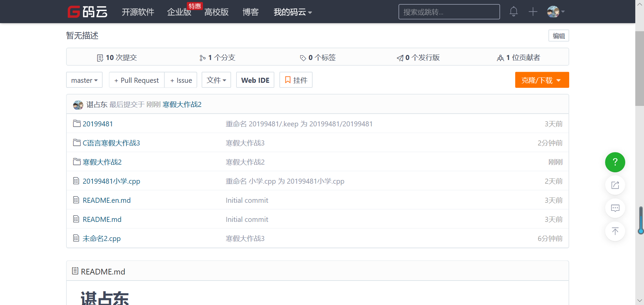Open the 我的码云 dropdown menu
Viewport: 644px width, 305px height.
293,12
